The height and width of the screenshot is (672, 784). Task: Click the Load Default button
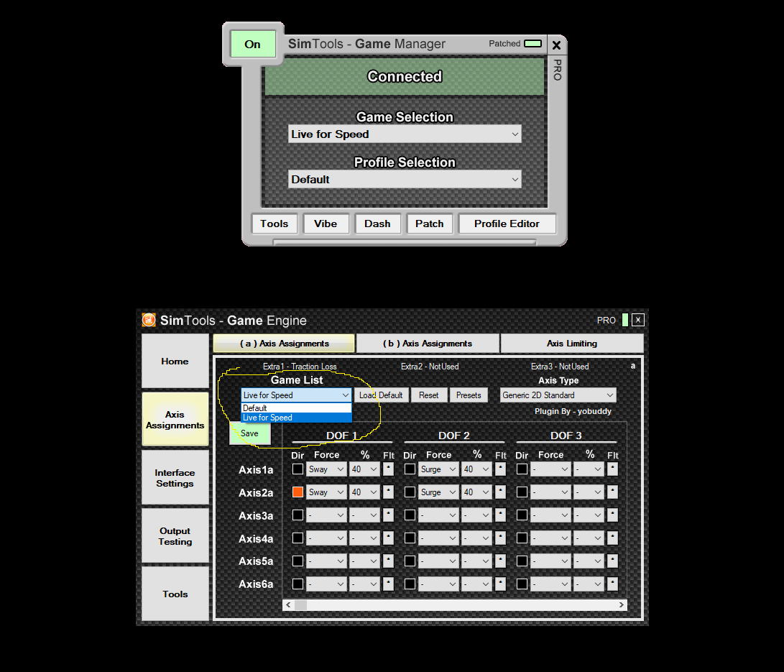point(381,395)
